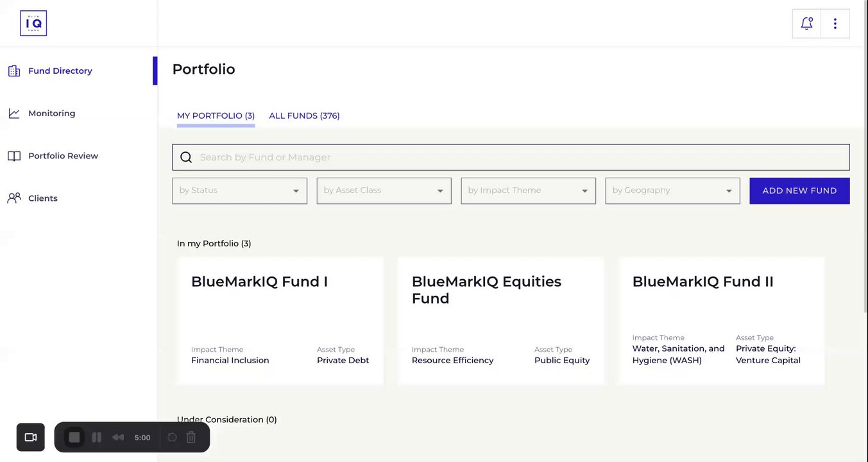
Task: Open the BlueMarkIQ Fund II card
Action: 722,321
